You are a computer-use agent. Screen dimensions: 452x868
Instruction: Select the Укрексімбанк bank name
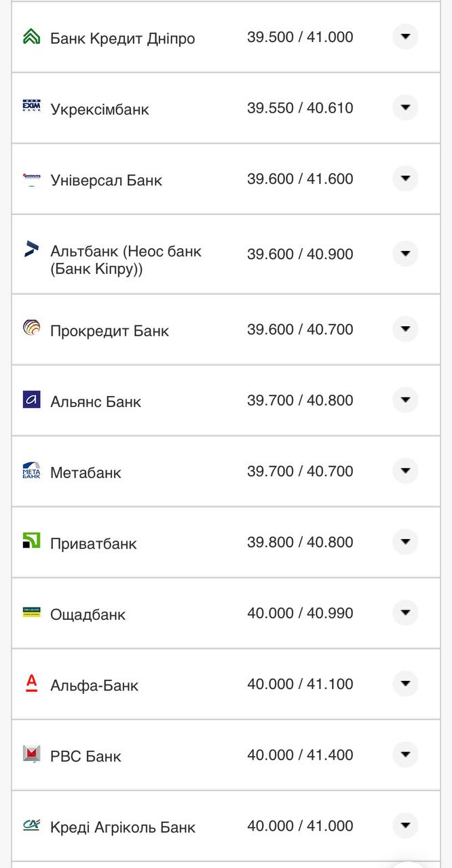(99, 109)
